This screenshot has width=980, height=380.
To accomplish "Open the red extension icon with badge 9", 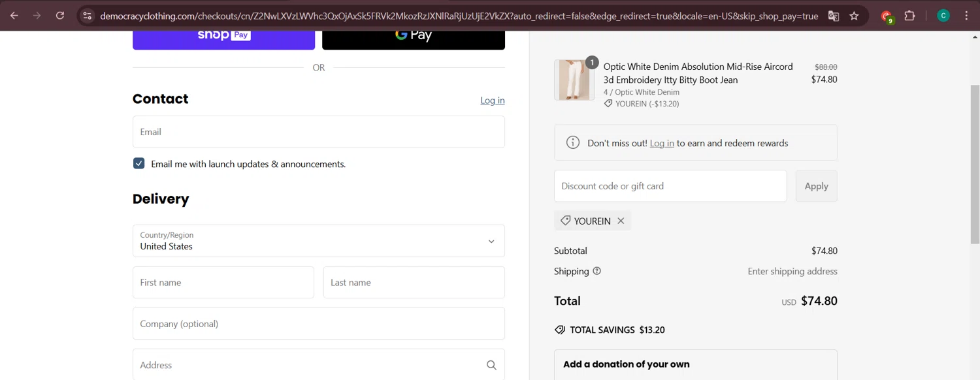I will pos(887,16).
